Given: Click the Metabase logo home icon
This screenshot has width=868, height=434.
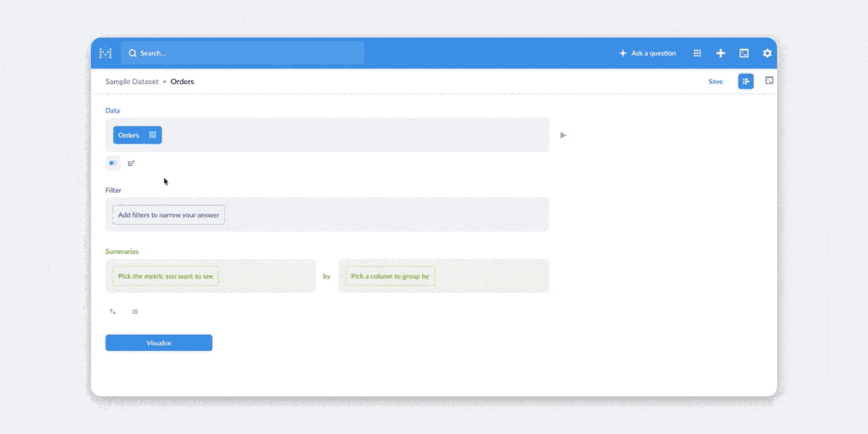Looking at the screenshot, I should 105,53.
